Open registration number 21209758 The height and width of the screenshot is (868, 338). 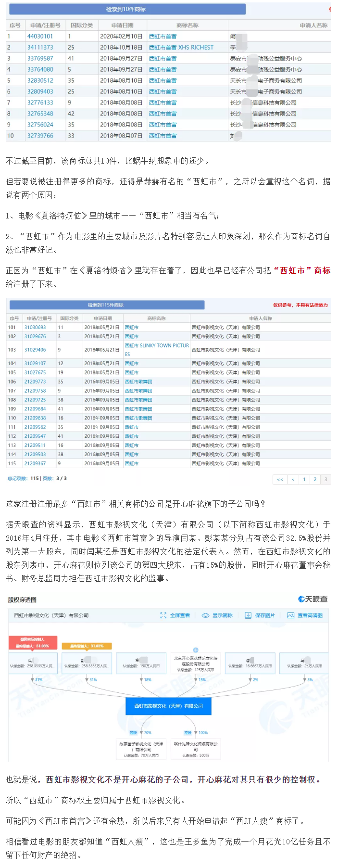pyautogui.click(x=35, y=391)
